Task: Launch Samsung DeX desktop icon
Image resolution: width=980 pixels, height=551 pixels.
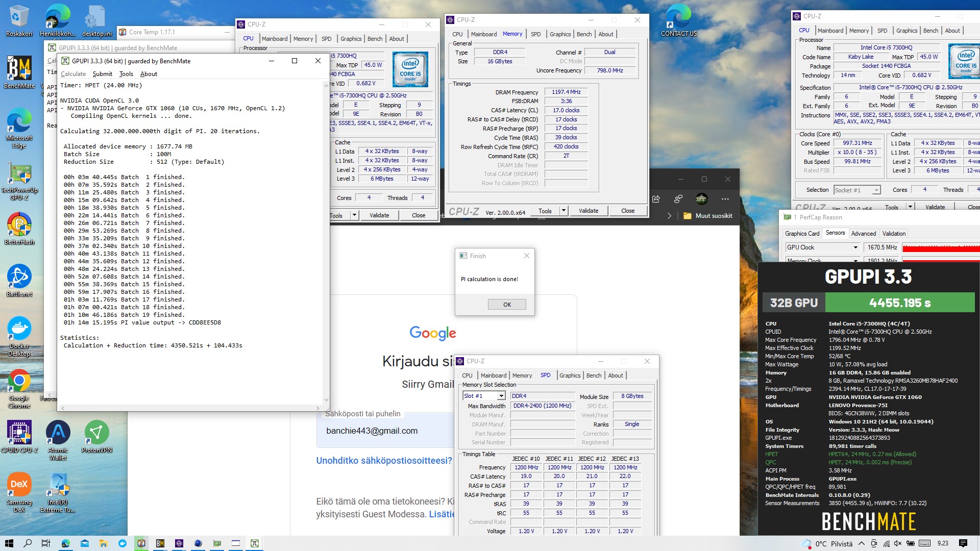Action: click(x=19, y=492)
